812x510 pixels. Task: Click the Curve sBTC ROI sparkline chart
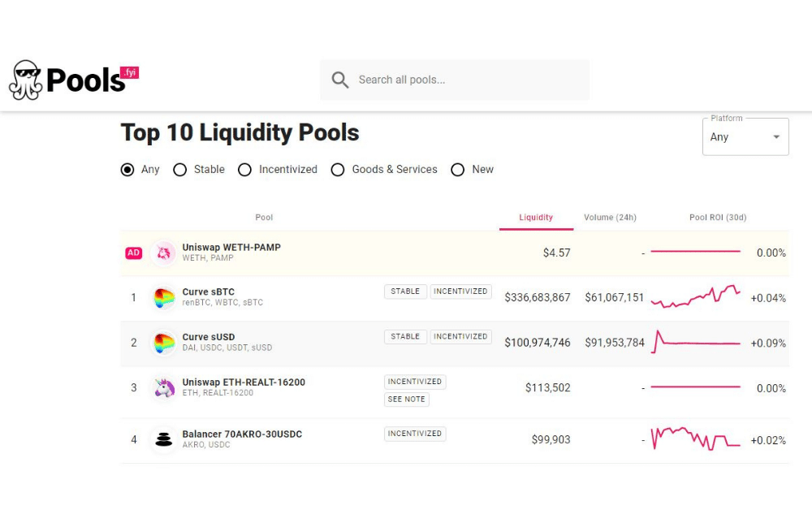pyautogui.click(x=696, y=296)
